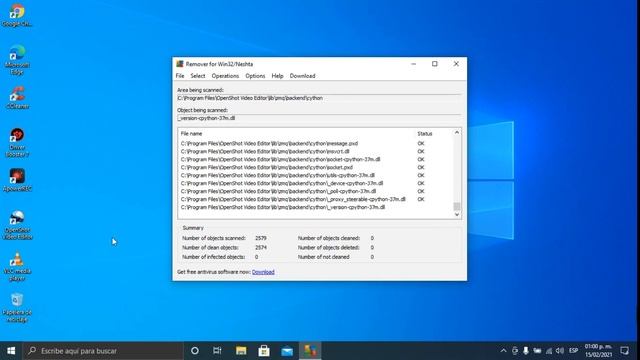Click the taskbar search box
640x360 pixels.
103,351
